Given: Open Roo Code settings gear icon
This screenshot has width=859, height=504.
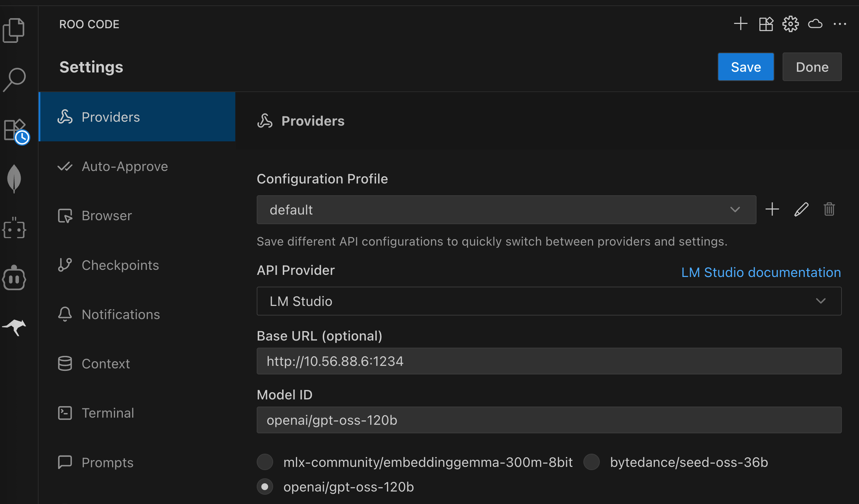Looking at the screenshot, I should (790, 24).
